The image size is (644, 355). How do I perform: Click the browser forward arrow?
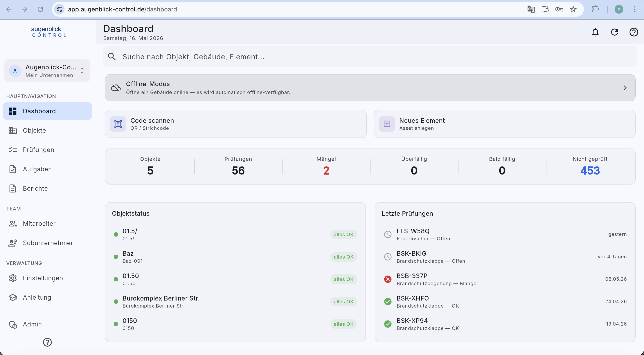[25, 9]
